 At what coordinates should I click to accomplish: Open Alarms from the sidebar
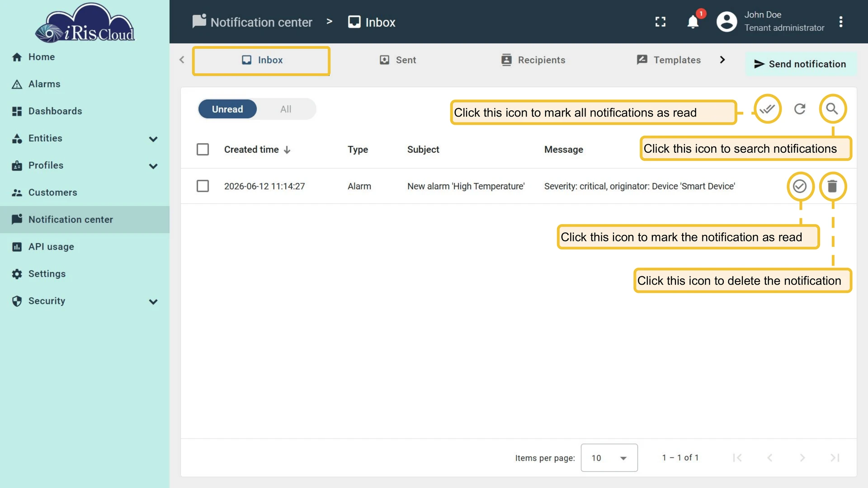tap(85, 84)
